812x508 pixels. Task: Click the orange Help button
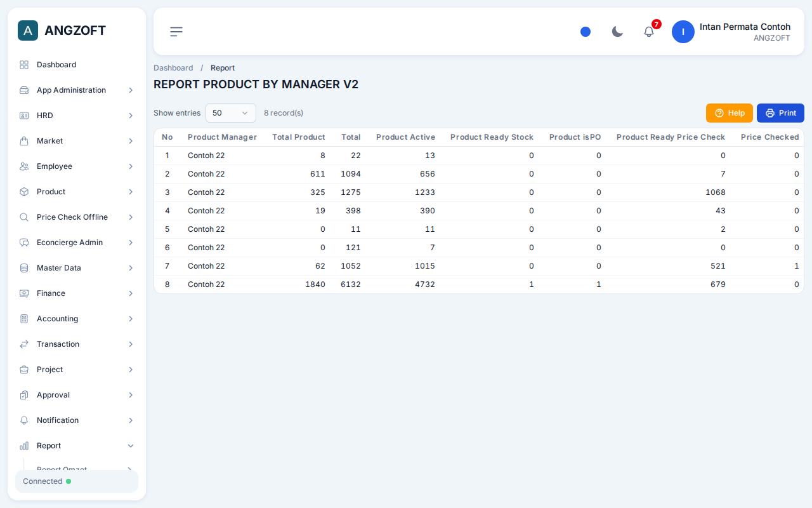click(730, 113)
